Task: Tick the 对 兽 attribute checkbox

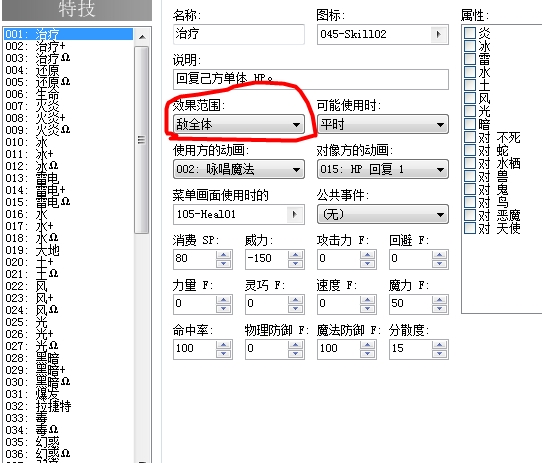Action: pyautogui.click(x=470, y=176)
